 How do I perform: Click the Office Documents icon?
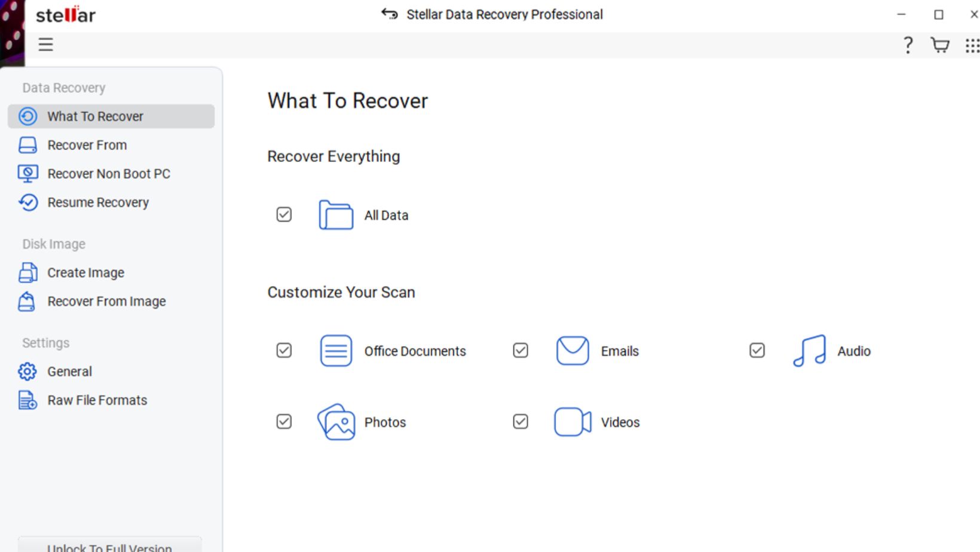(336, 351)
